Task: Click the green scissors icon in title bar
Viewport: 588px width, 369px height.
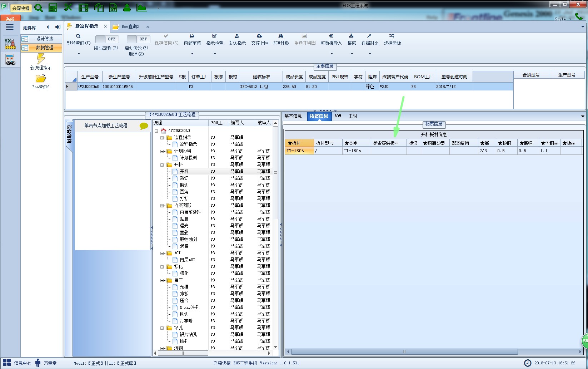Action: click(68, 7)
